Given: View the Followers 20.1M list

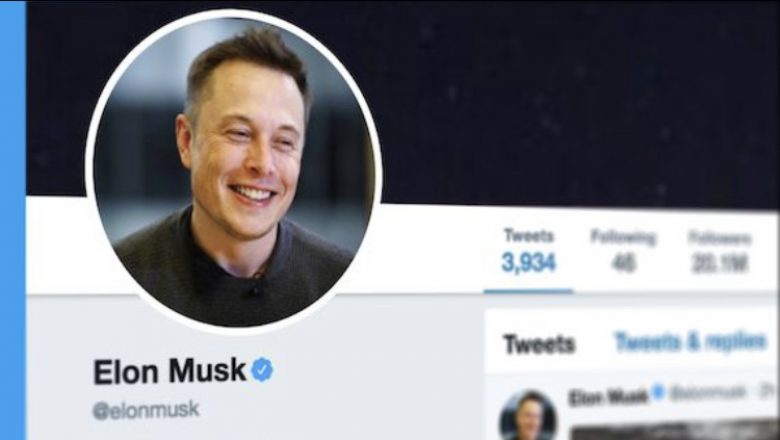Looking at the screenshot, I should 720,252.
